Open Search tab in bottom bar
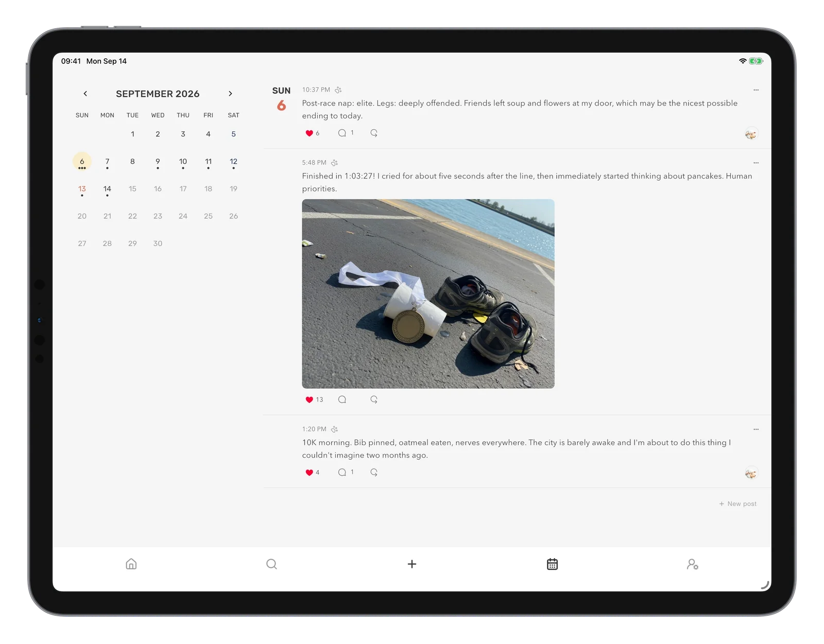This screenshot has width=824, height=644. click(271, 564)
